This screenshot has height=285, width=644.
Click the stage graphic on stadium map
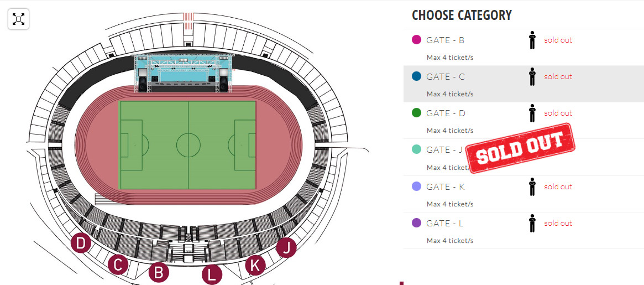click(x=183, y=73)
